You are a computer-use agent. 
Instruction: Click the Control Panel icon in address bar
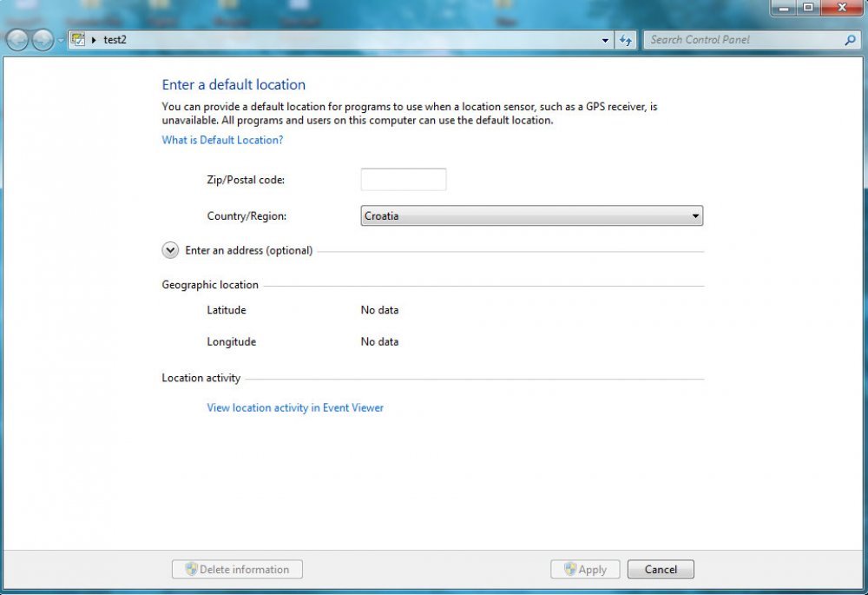click(x=78, y=39)
